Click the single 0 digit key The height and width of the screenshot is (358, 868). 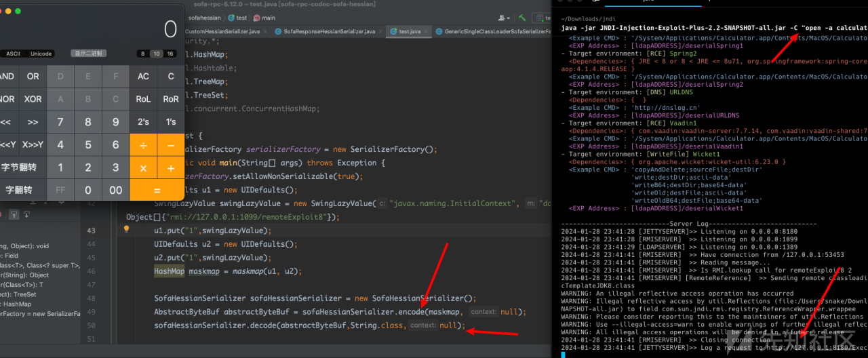[88, 191]
